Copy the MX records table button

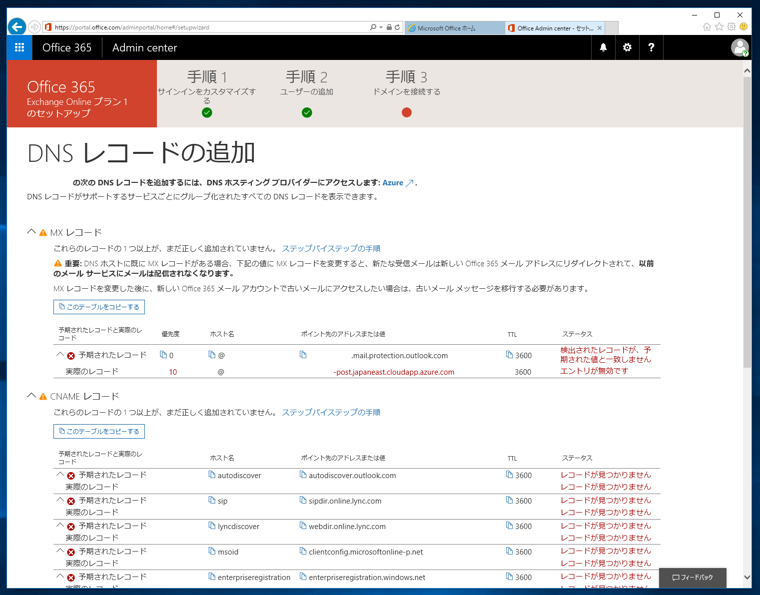(99, 307)
